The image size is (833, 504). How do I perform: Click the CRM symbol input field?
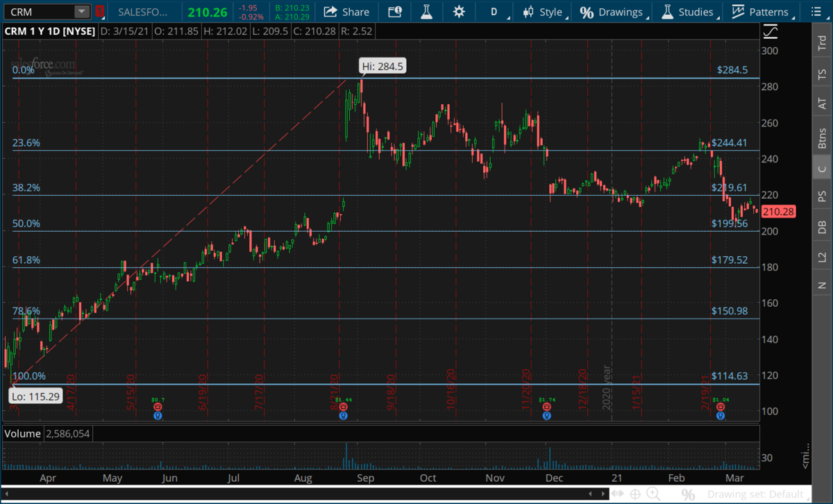[40, 12]
